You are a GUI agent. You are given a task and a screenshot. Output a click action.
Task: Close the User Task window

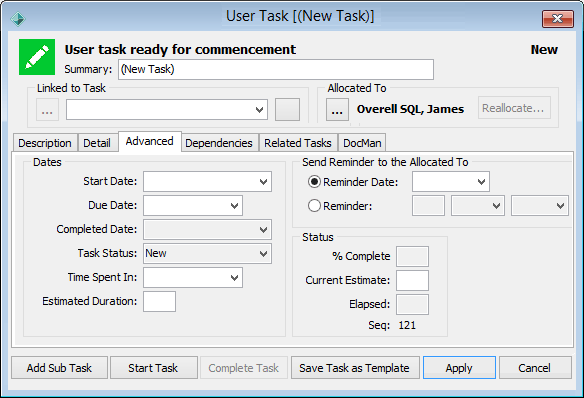click(x=558, y=19)
